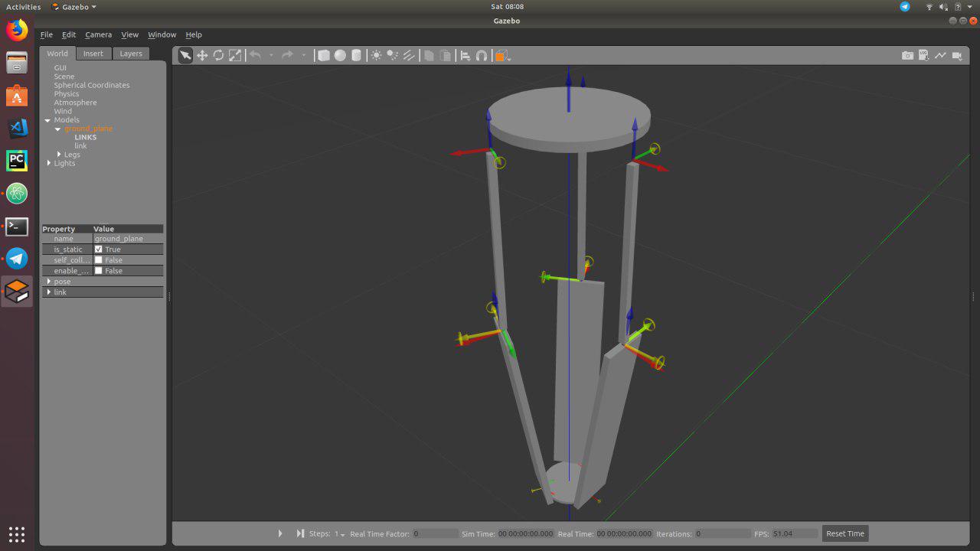
Task: Start simulation with the play button
Action: pyautogui.click(x=280, y=533)
